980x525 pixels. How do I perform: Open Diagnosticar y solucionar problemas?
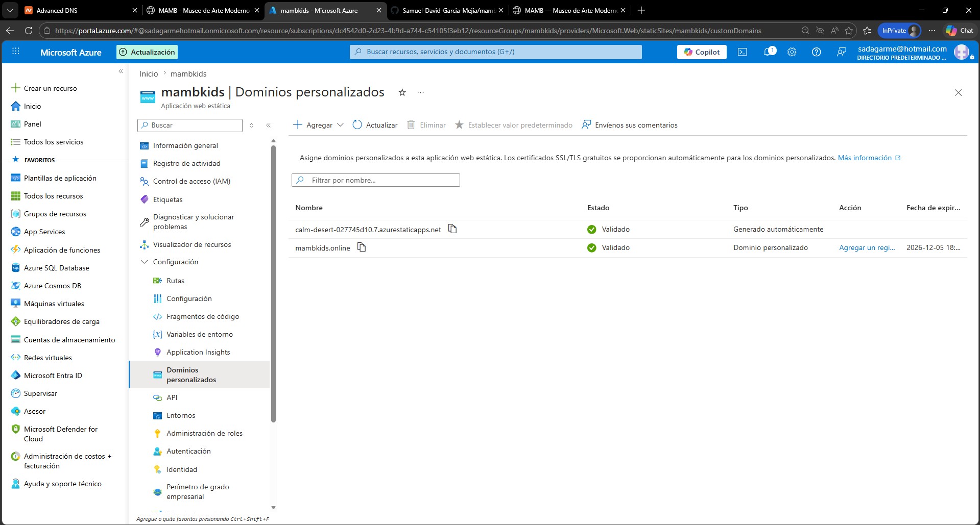click(x=194, y=222)
